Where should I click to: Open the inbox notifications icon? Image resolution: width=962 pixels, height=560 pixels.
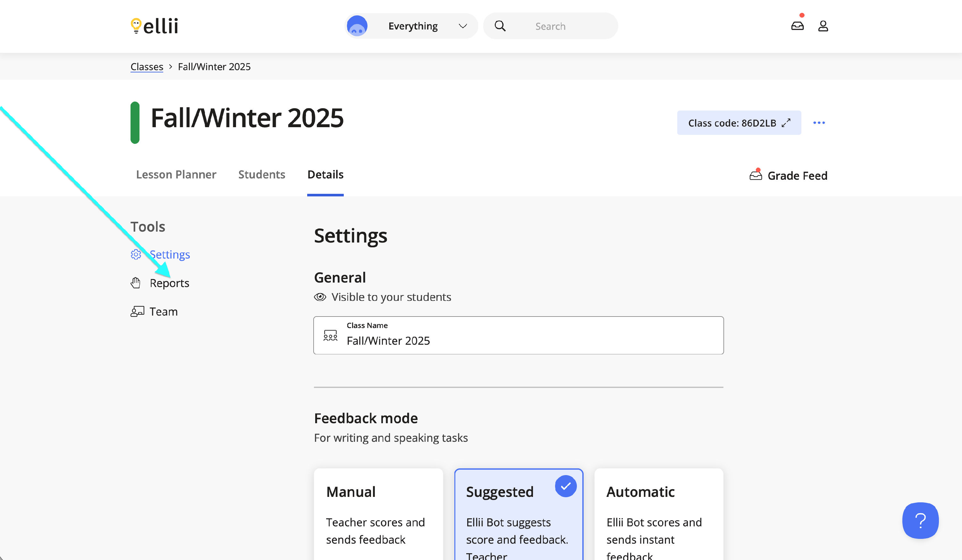797,26
